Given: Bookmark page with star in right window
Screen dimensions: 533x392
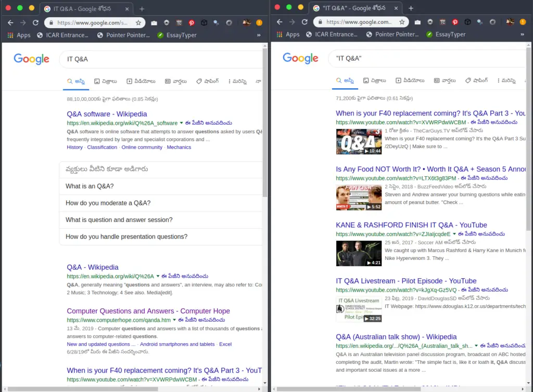Looking at the screenshot, I should click(402, 22).
